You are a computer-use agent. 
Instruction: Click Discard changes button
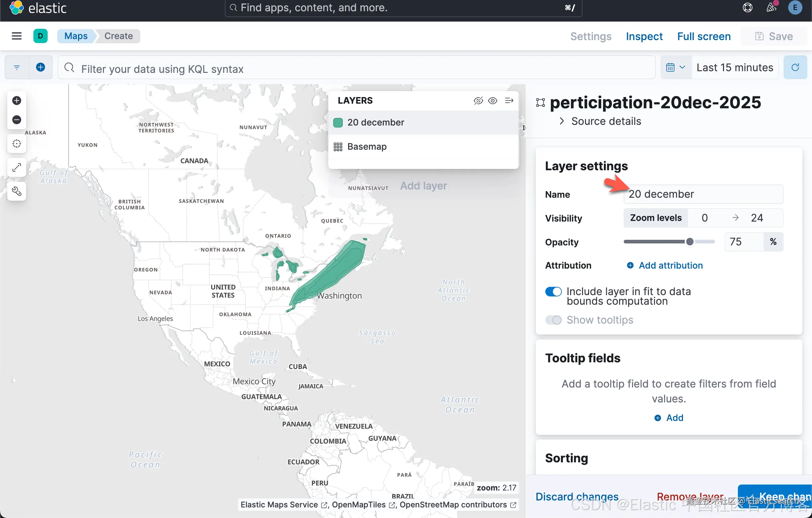pos(577,496)
